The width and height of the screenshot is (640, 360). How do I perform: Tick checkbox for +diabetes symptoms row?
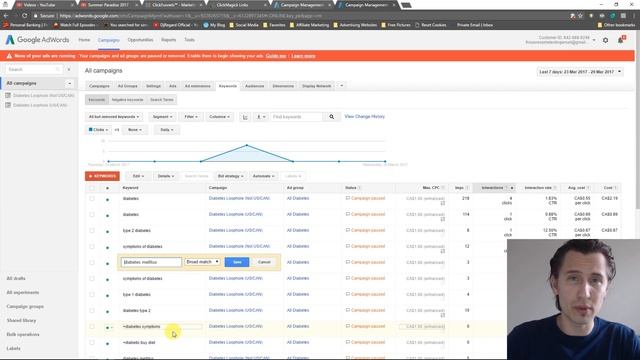(92, 327)
